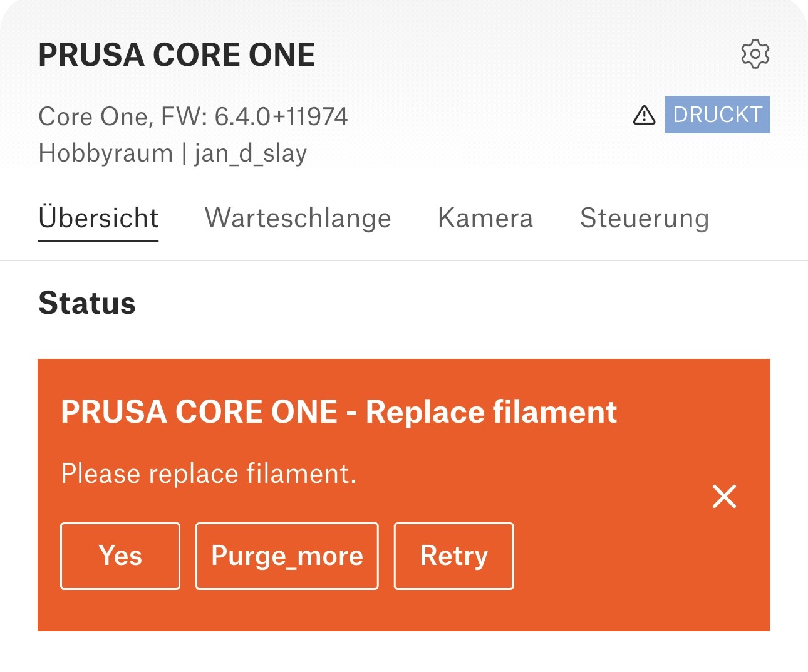This screenshot has width=808, height=672.
Task: Click the PRUSA CORE ONE page heading
Action: [177, 55]
